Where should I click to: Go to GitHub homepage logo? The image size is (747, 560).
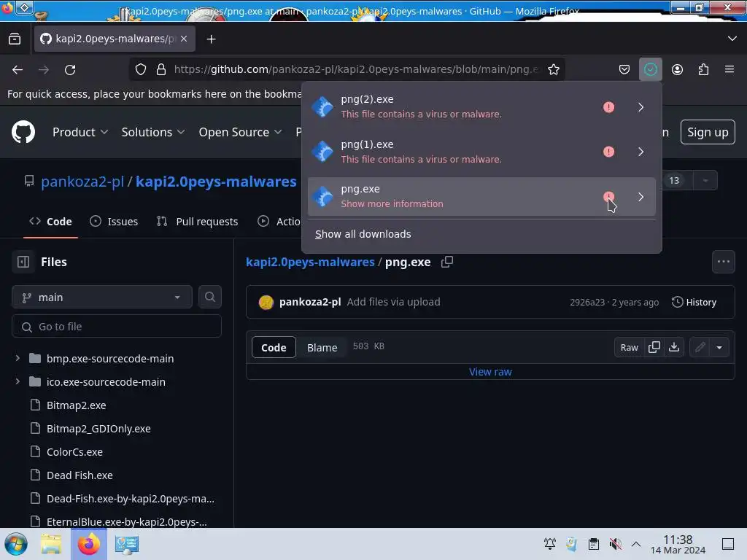[x=23, y=132]
